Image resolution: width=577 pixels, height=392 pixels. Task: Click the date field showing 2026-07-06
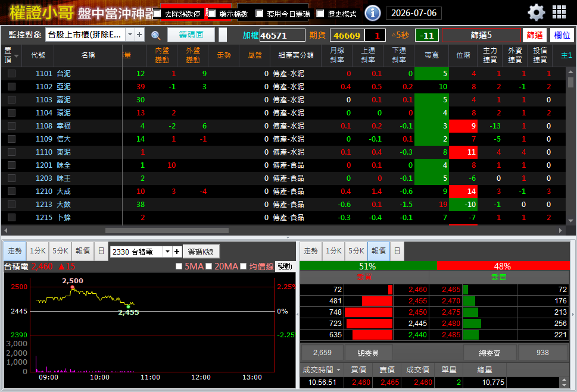(x=414, y=13)
